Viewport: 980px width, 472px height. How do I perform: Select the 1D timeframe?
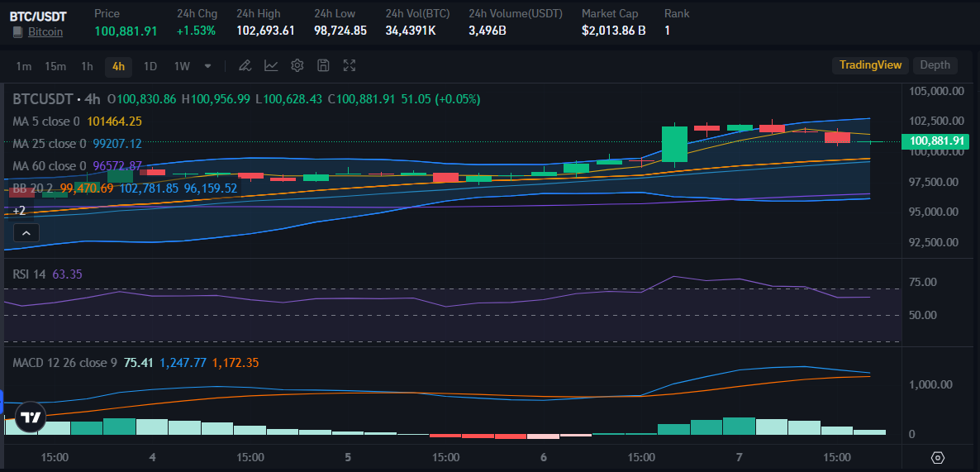150,66
